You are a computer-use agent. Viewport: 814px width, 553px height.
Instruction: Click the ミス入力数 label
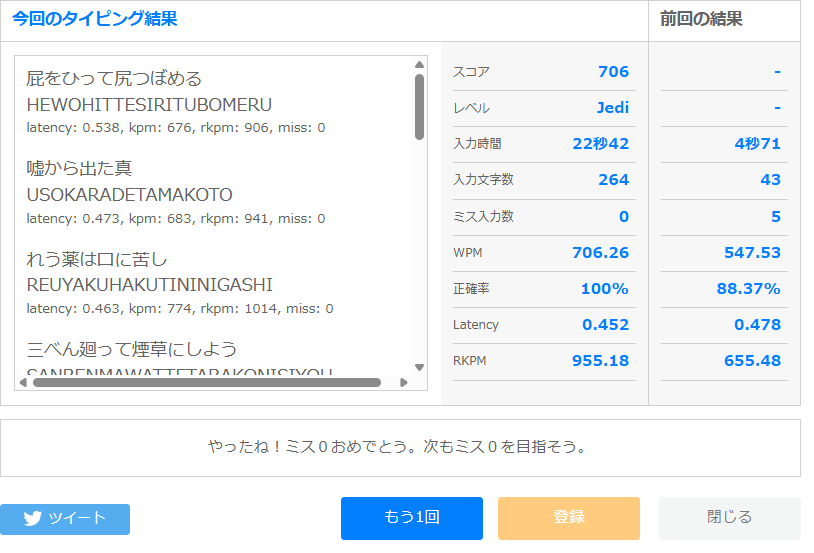click(483, 217)
